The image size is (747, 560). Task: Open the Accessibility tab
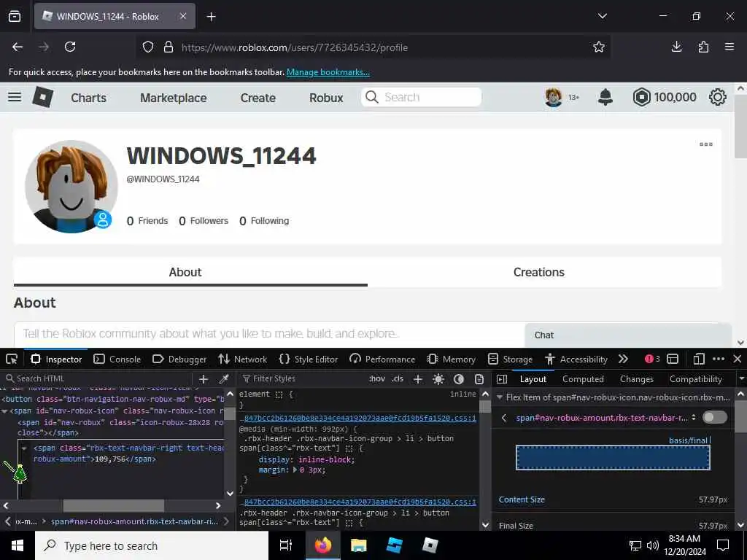(x=576, y=359)
